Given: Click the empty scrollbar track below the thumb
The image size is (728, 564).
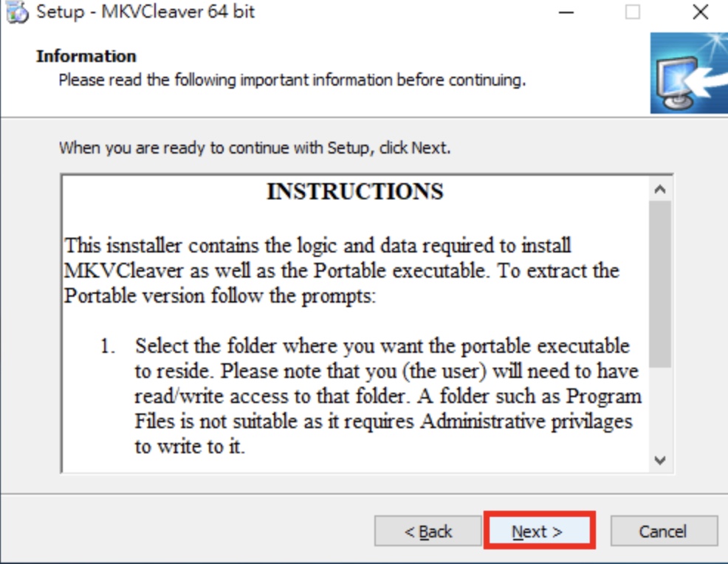Looking at the screenshot, I should pos(660,408).
